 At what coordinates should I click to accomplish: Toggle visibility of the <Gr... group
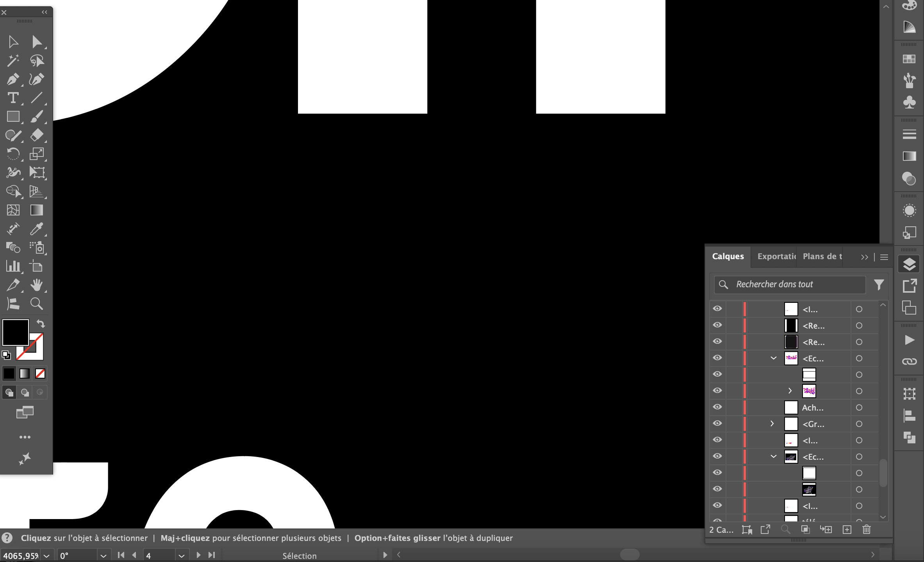(717, 423)
